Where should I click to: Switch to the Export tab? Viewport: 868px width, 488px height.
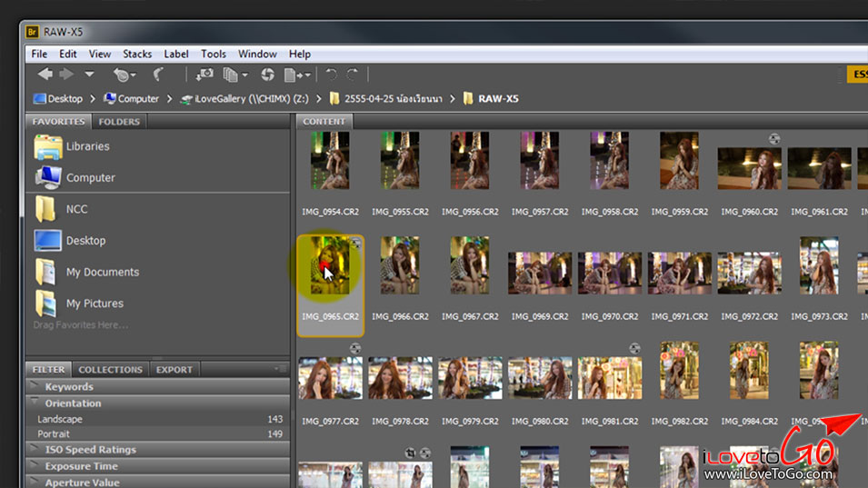[175, 369]
